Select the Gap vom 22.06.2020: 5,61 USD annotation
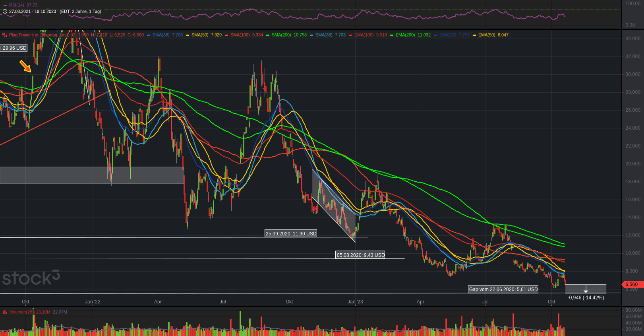644x336 pixels. pos(503,289)
